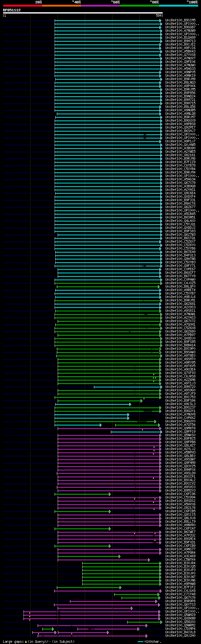Click the red 20% identity legend segment

click(x=23, y=6)
